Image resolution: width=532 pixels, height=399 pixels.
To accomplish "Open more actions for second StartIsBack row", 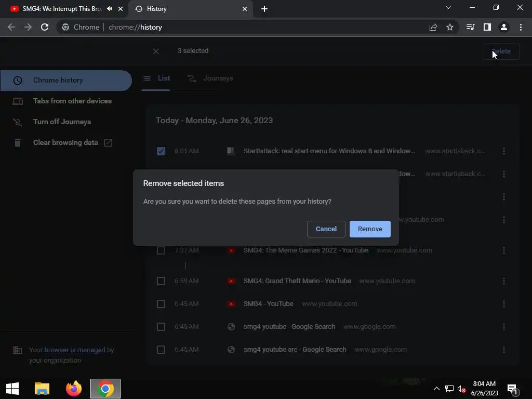I will tap(504, 174).
